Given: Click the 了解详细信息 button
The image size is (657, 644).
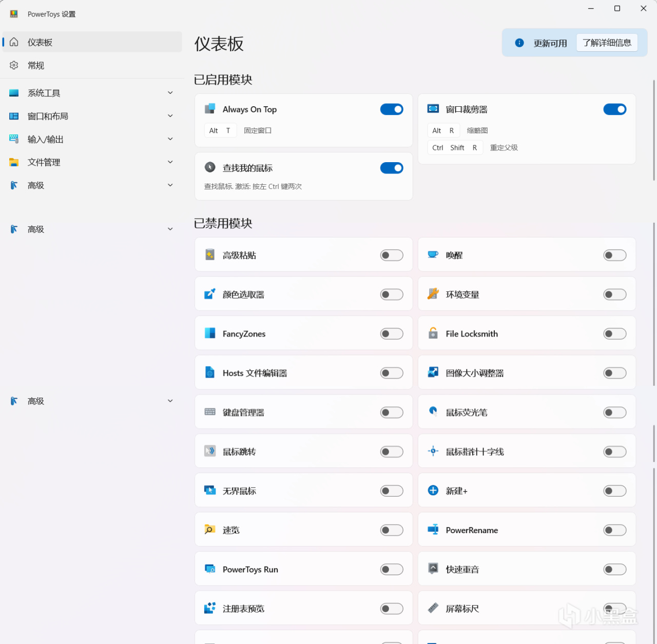Looking at the screenshot, I should click(607, 43).
